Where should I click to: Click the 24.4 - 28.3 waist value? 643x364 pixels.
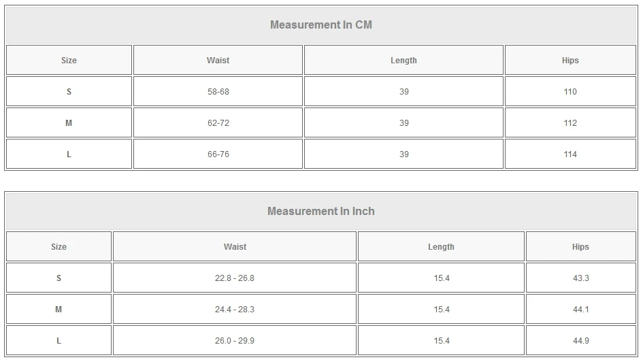(235, 310)
